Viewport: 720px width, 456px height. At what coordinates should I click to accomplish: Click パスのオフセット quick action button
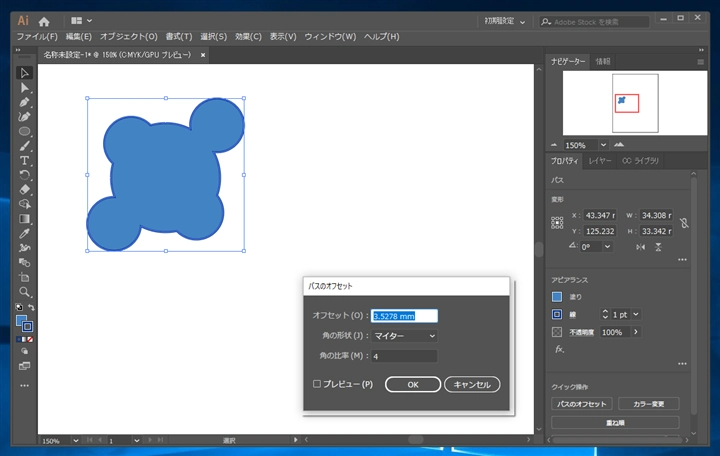click(582, 404)
